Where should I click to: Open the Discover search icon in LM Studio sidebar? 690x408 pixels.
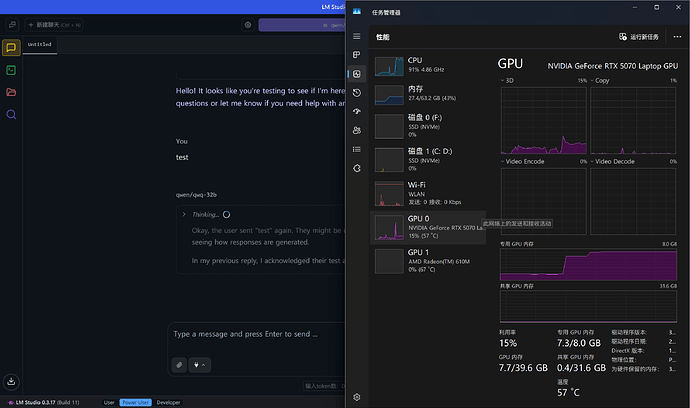[x=11, y=114]
